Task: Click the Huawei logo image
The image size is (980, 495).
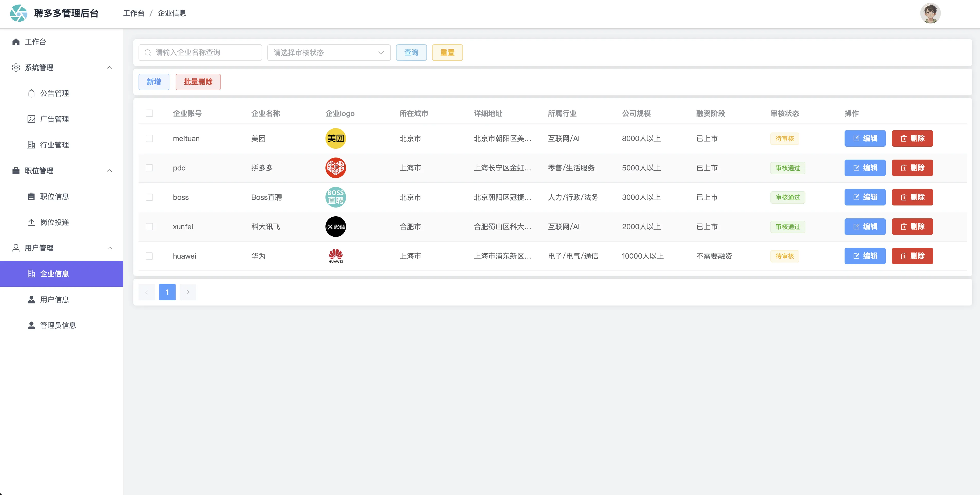Action: tap(335, 256)
